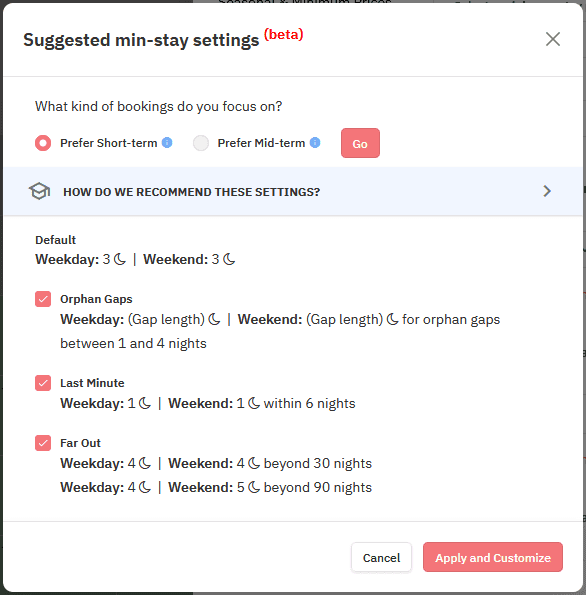This screenshot has height=595, width=586.
Task: Click the red Go button
Action: pos(360,143)
